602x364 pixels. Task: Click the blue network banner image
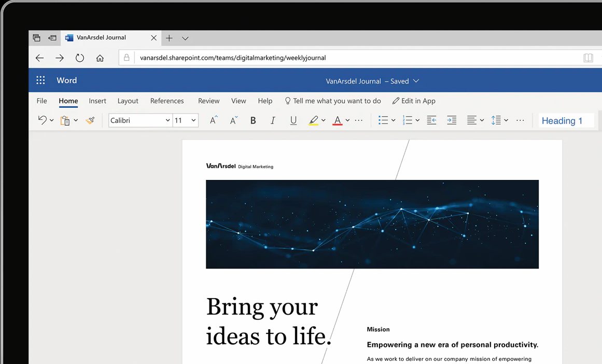tap(372, 224)
